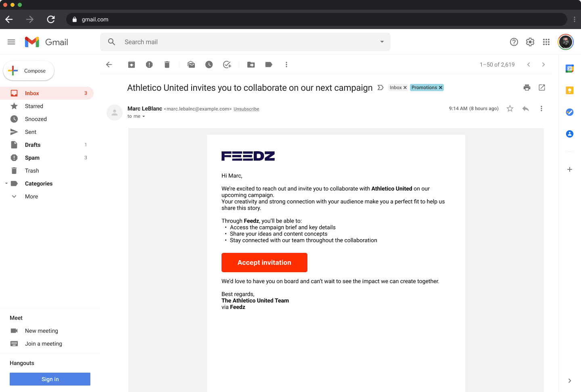Click the Unsubscribe link
This screenshot has height=392, width=581.
246,109
